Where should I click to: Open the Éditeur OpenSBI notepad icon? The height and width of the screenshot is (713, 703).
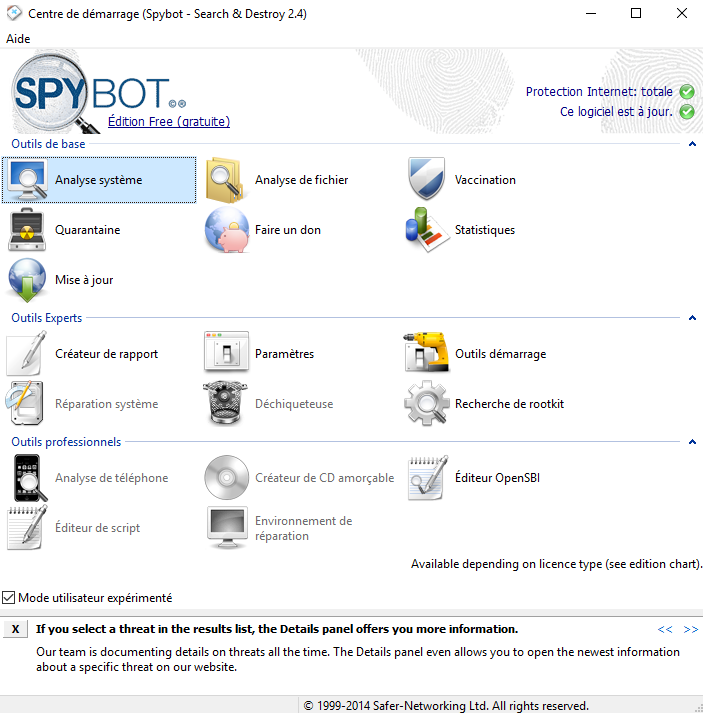427,478
